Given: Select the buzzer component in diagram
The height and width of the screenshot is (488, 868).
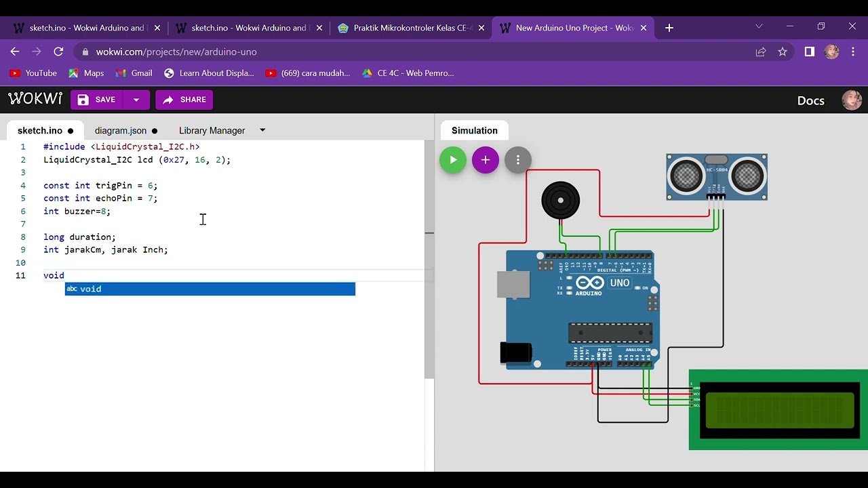Looking at the screenshot, I should (x=561, y=200).
